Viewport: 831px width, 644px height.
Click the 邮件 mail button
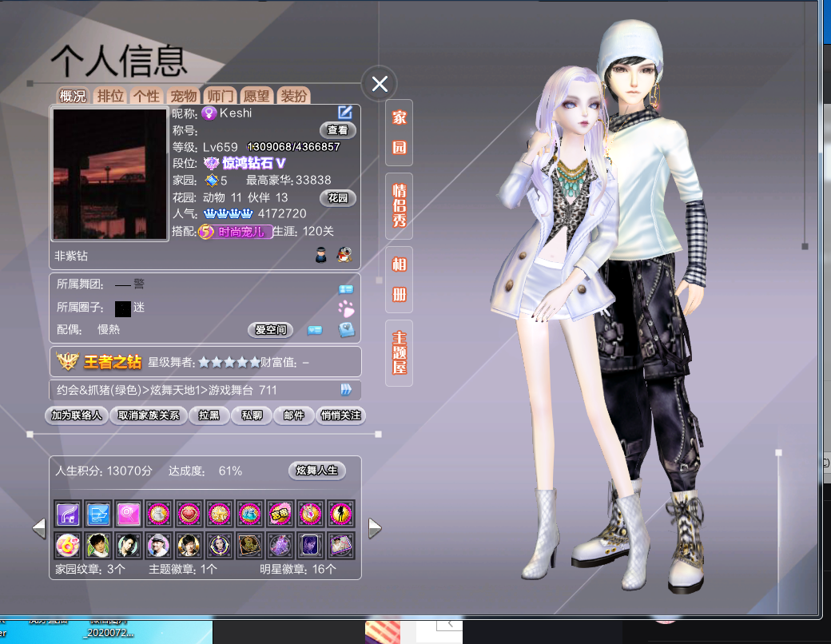click(x=293, y=415)
